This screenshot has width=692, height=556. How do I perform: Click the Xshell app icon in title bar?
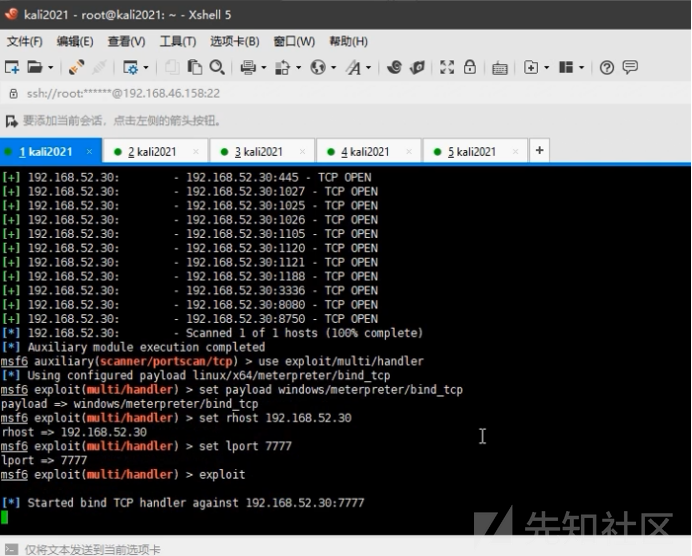[11, 14]
